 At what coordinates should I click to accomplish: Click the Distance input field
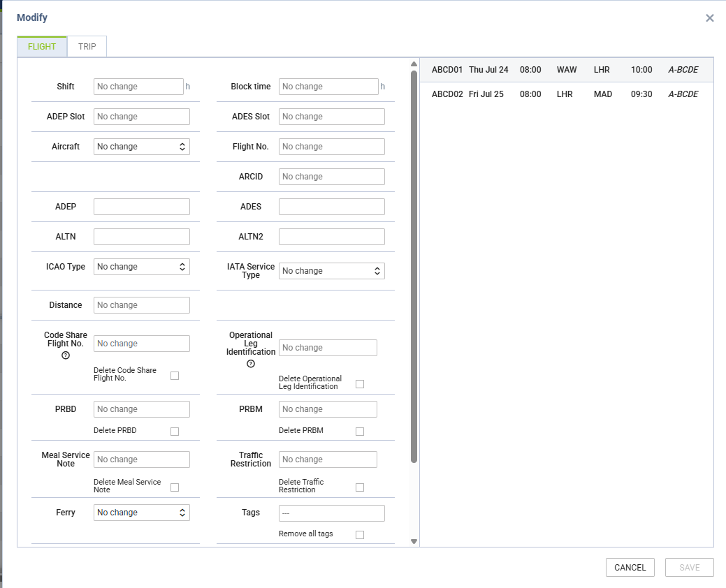[x=142, y=305]
